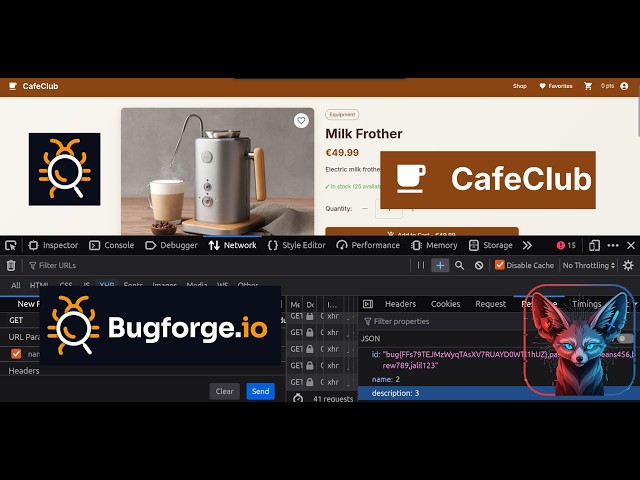This screenshot has height=480, width=640.
Task: Click the Milk Frother title
Action: pos(364,133)
